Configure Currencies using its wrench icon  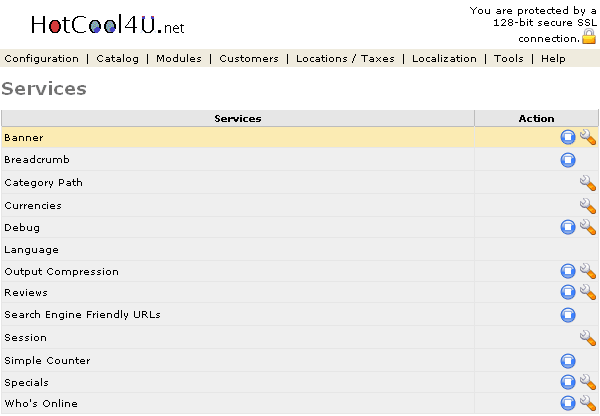pyautogui.click(x=588, y=206)
